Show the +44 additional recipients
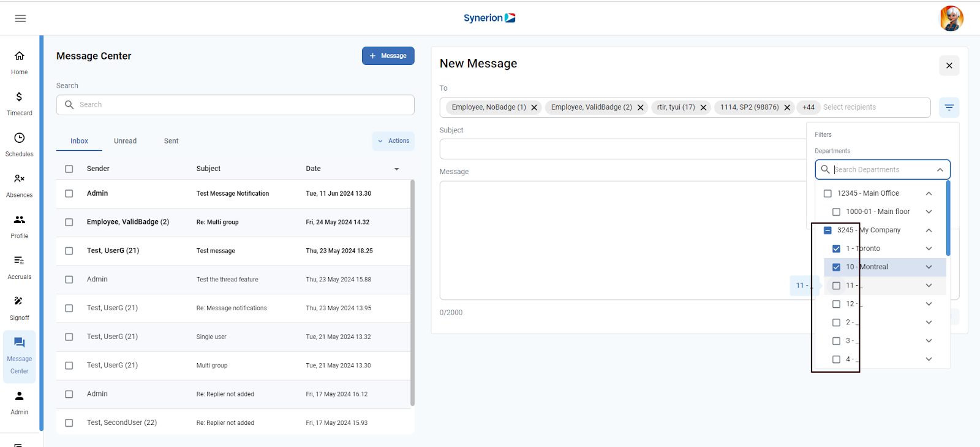 [809, 107]
